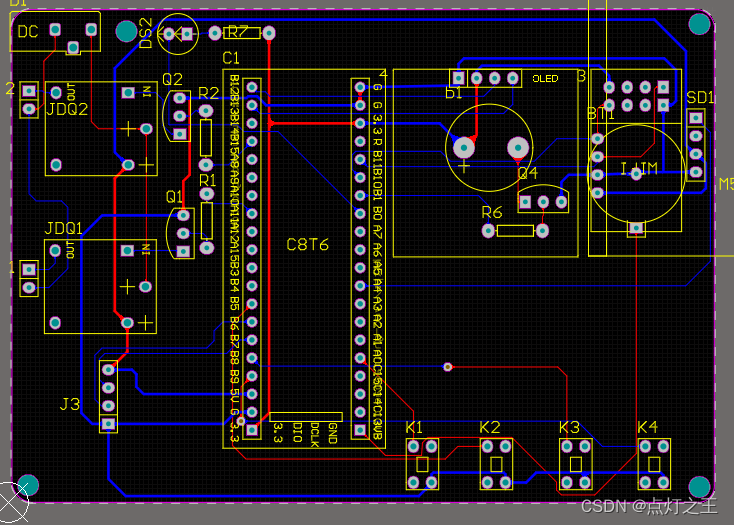Click the DCLK silkscreen label
734x525 pixels.
315,435
